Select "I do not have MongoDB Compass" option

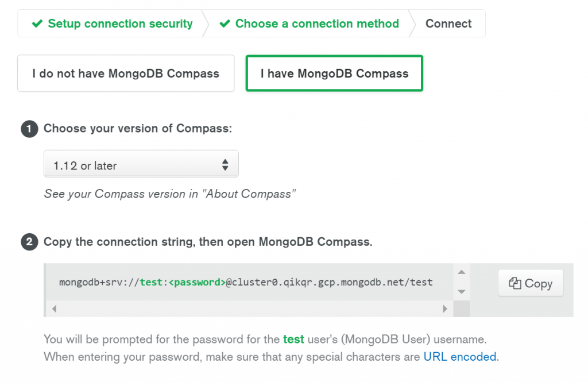126,73
